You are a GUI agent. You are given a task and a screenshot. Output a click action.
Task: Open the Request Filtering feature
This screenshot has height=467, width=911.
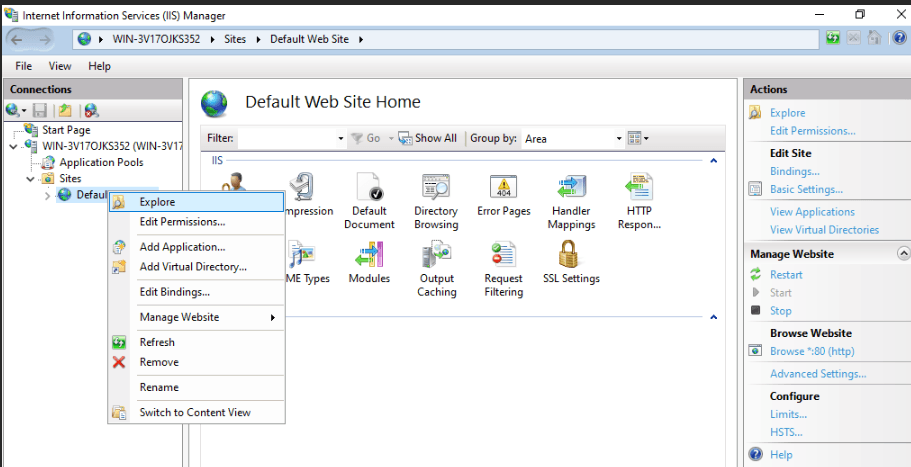(x=504, y=269)
